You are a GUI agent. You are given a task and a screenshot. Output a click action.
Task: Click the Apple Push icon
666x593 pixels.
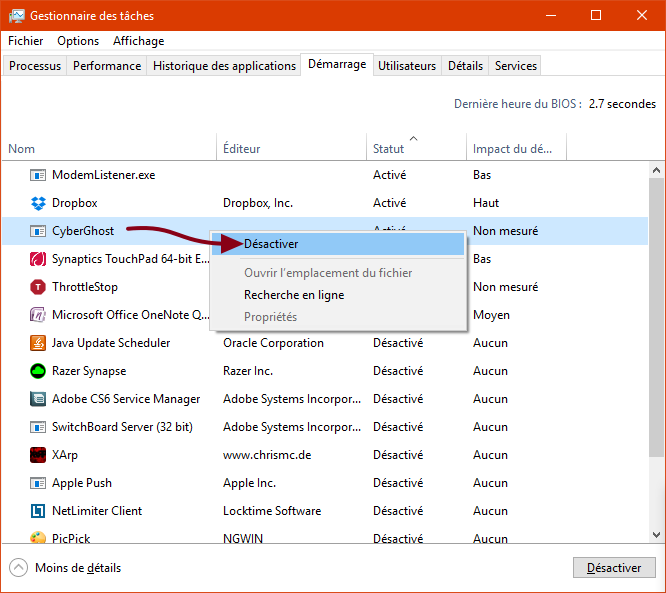38,483
